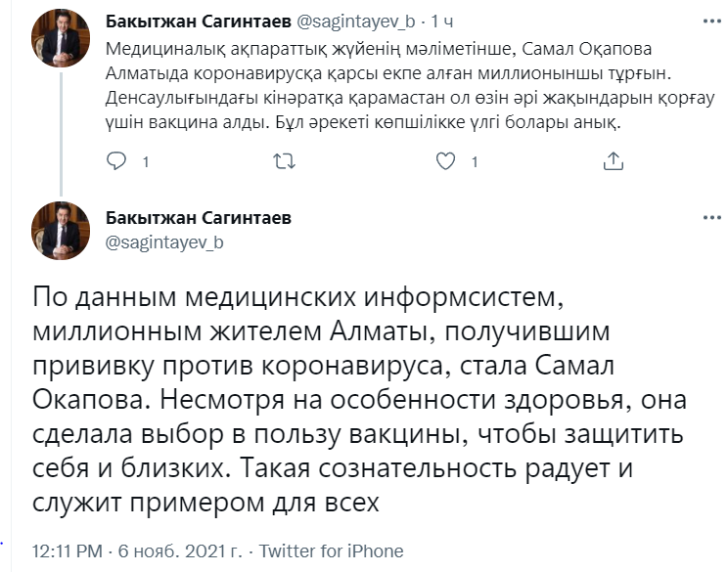Click @sagintayev_b handle below second tweet name
This screenshot has height=572, width=728.
(x=163, y=242)
